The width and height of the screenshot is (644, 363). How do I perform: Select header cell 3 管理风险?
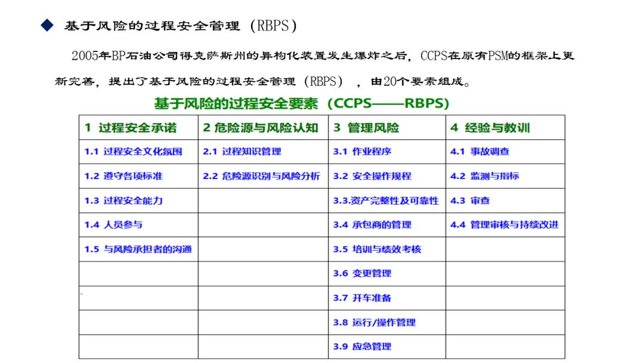[387, 127]
